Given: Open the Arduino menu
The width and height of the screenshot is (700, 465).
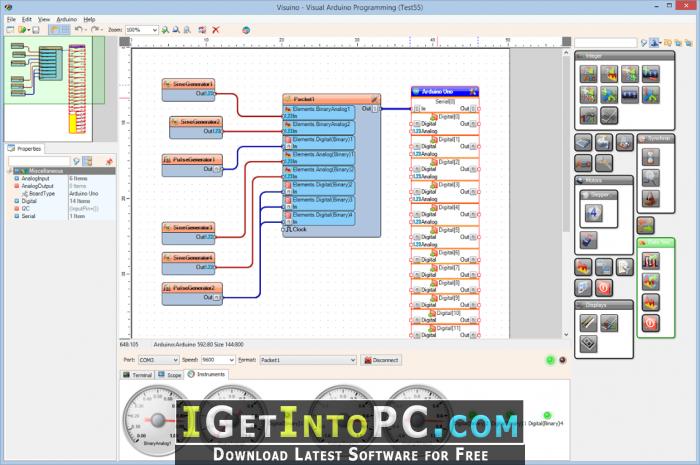Looking at the screenshot, I should (67, 20).
